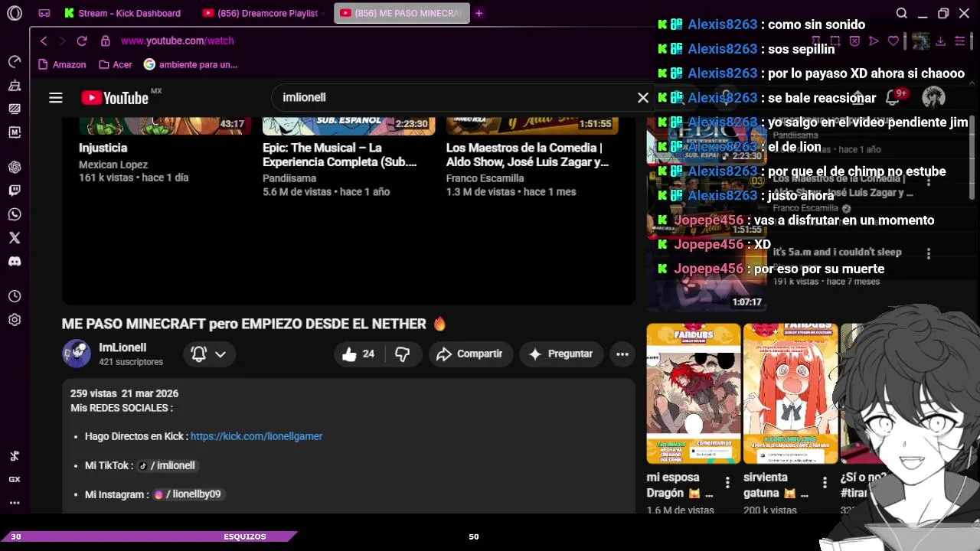Open X (Twitter) in the sidebar
The image size is (980, 551).
15,238
